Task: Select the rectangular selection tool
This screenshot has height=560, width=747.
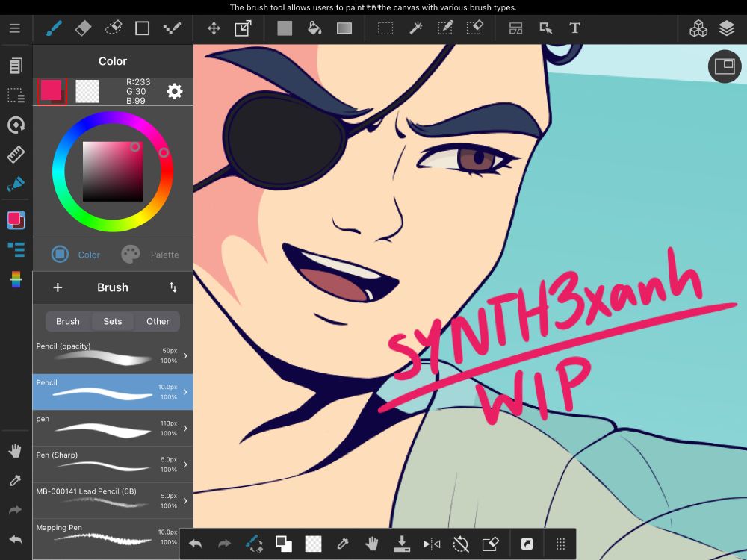Action: 385,28
